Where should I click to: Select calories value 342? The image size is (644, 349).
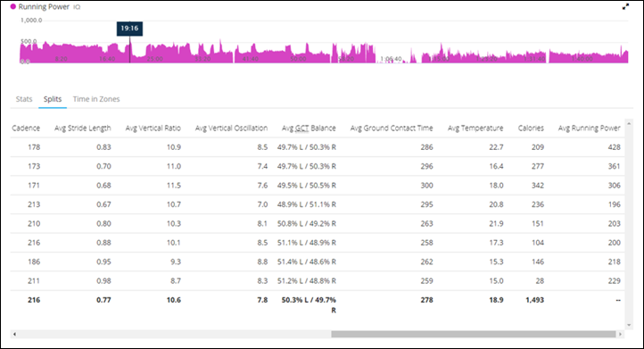click(538, 186)
